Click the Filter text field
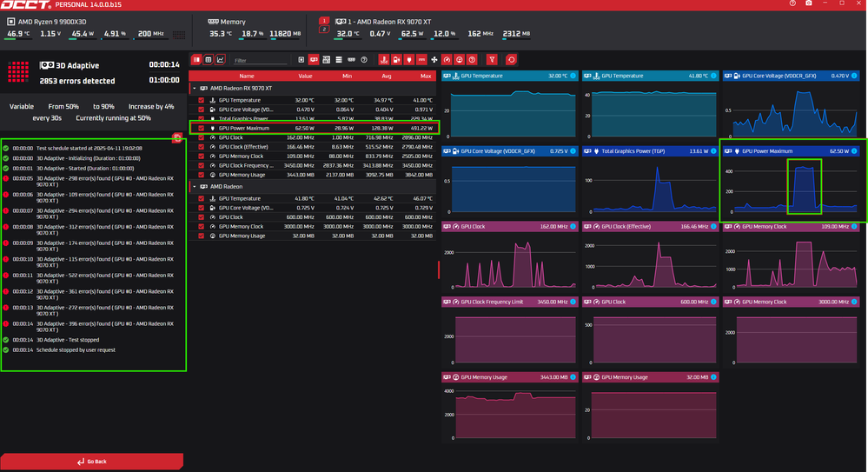This screenshot has width=868, height=472. pyautogui.click(x=260, y=60)
